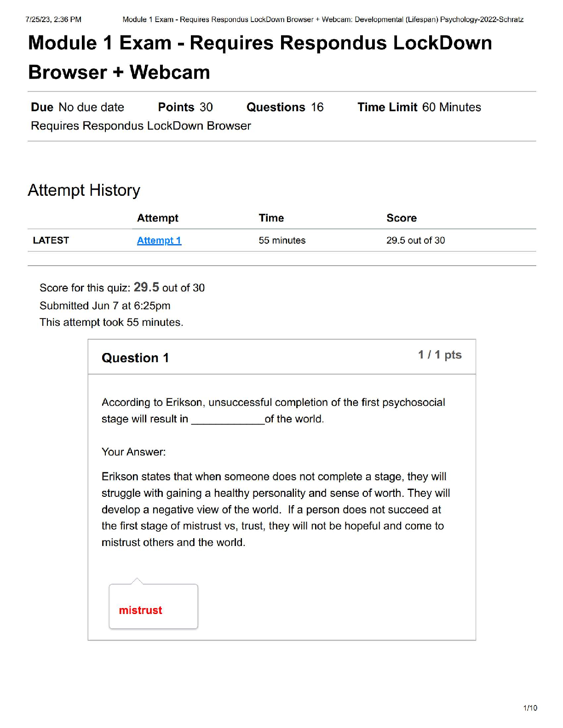This screenshot has width=563, height=728.
Task: Click the Score column header
Action: click(401, 218)
